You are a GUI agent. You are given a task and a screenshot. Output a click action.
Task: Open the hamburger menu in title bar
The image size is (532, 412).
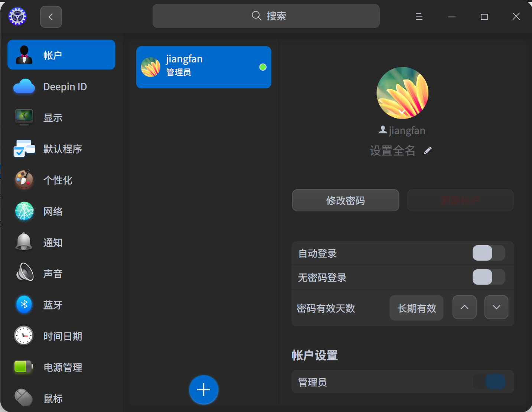(419, 16)
